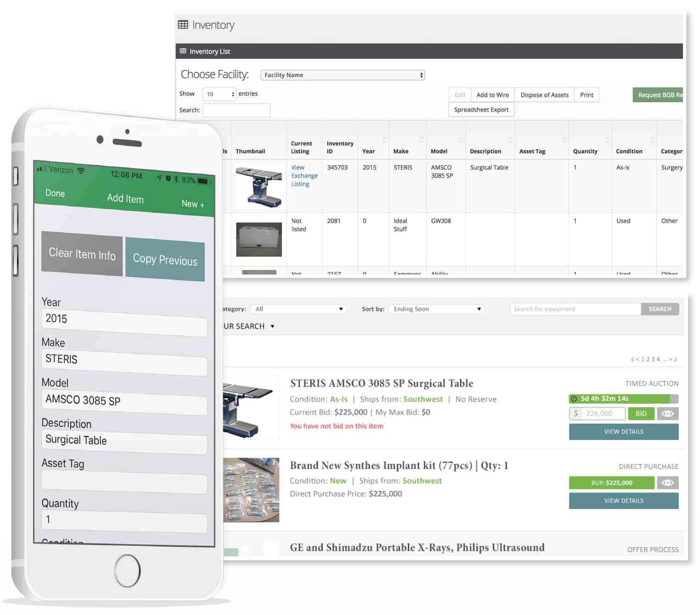This screenshot has width=700, height=615.
Task: Click the SEARCH button in marketplace
Action: 660,309
